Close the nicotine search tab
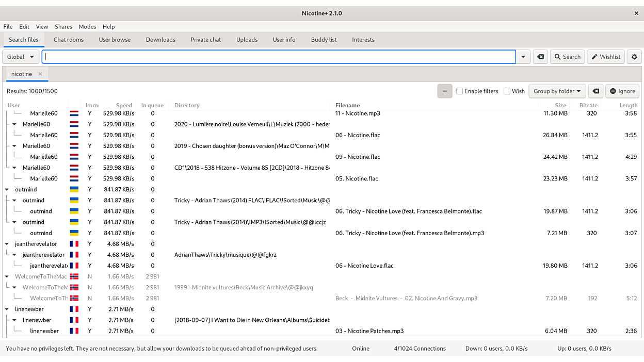 40,74
